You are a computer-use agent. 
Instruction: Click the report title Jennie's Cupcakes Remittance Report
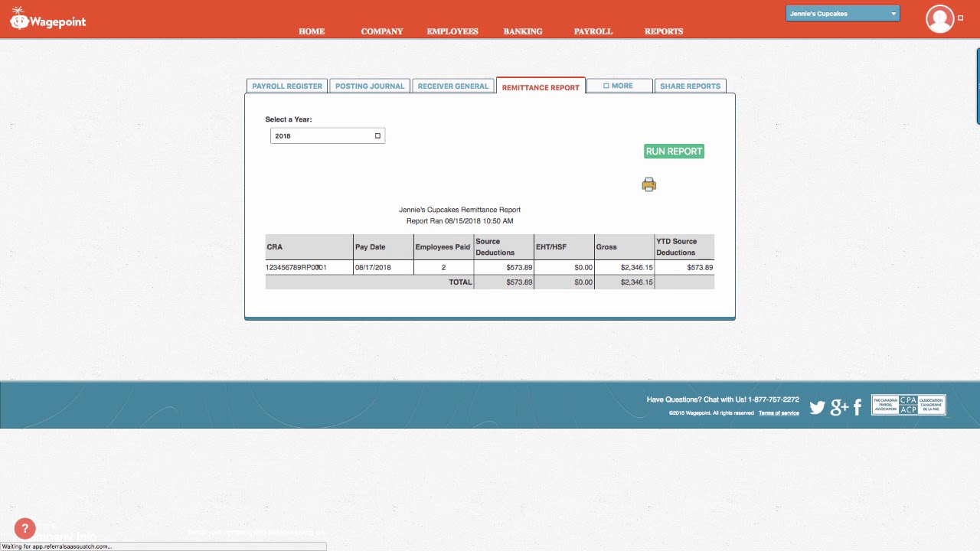(459, 210)
